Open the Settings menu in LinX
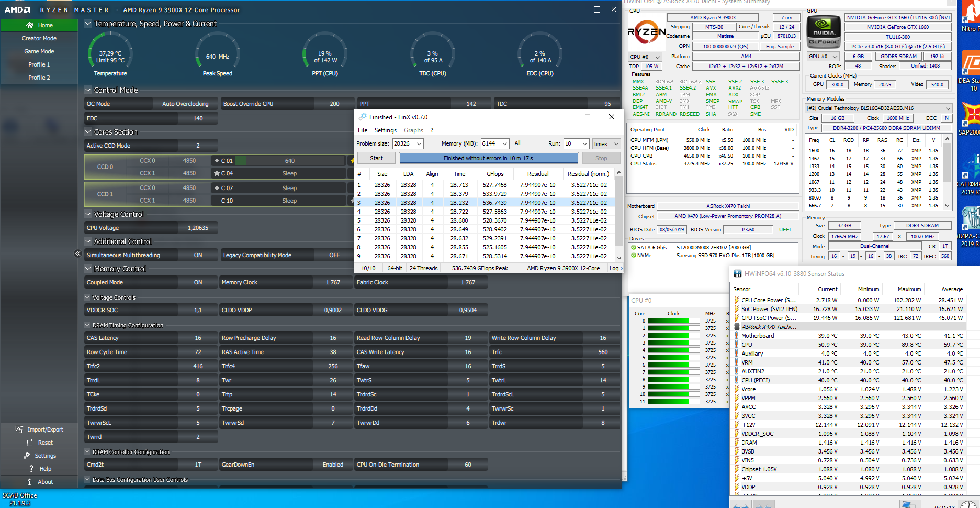The width and height of the screenshot is (980, 508). (x=386, y=130)
